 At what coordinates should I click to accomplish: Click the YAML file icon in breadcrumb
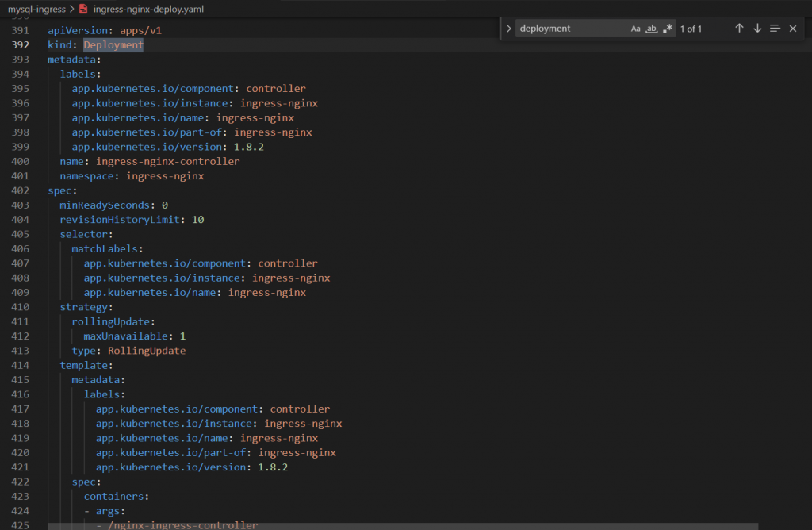(x=83, y=9)
